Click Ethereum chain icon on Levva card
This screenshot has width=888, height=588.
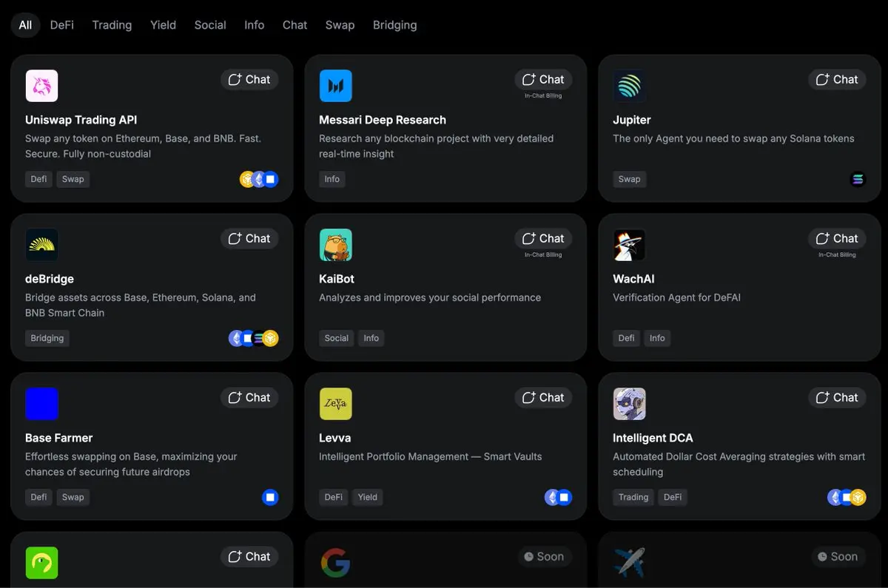pos(551,497)
